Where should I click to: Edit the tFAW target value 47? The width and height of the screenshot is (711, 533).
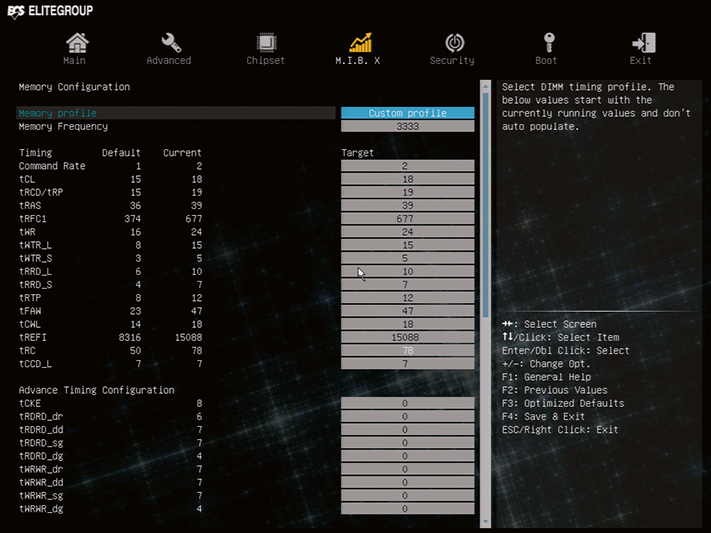point(408,310)
